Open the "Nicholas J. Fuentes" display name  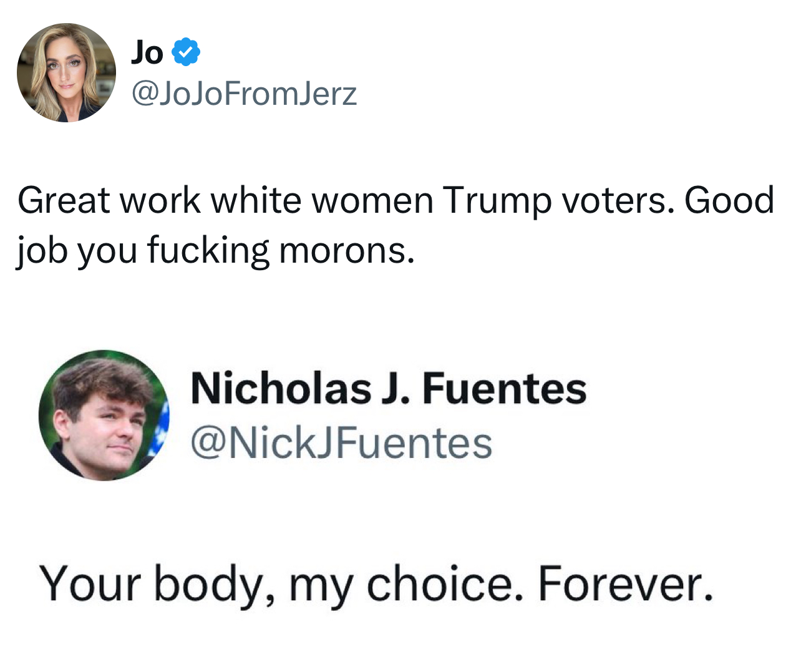389,388
